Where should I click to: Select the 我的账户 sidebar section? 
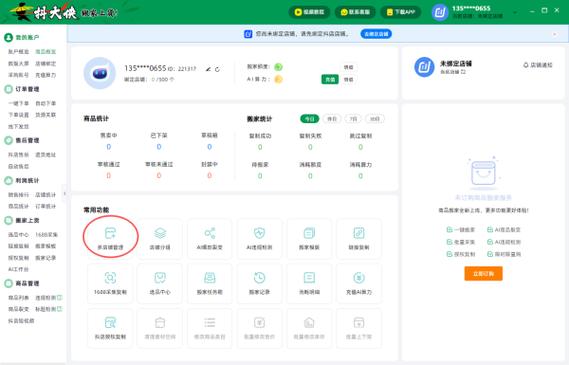[22, 37]
